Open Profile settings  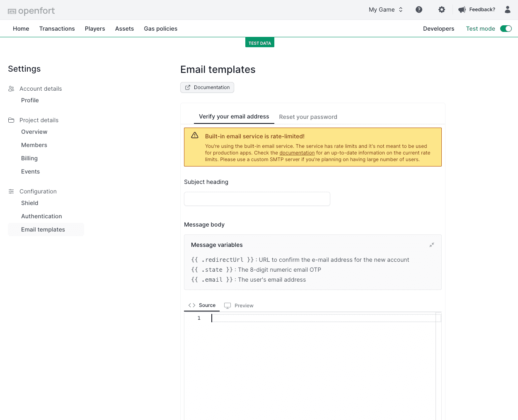point(30,100)
